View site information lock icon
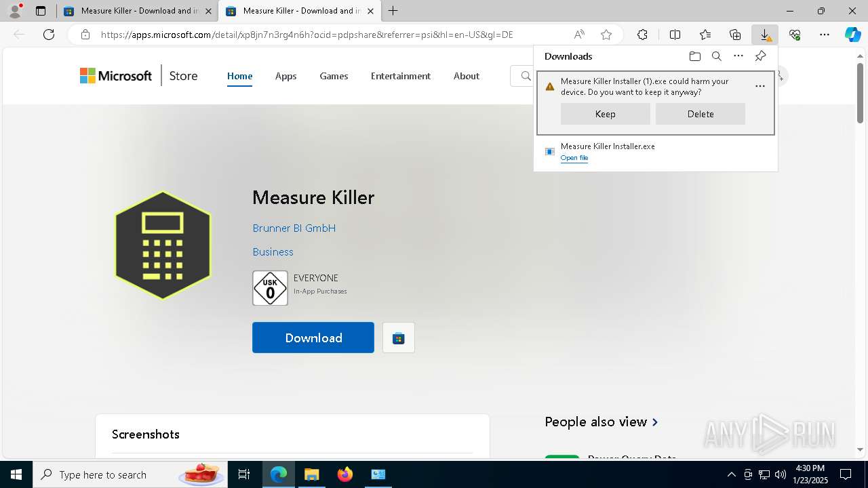Screen dimensions: 868x488 (85, 35)
